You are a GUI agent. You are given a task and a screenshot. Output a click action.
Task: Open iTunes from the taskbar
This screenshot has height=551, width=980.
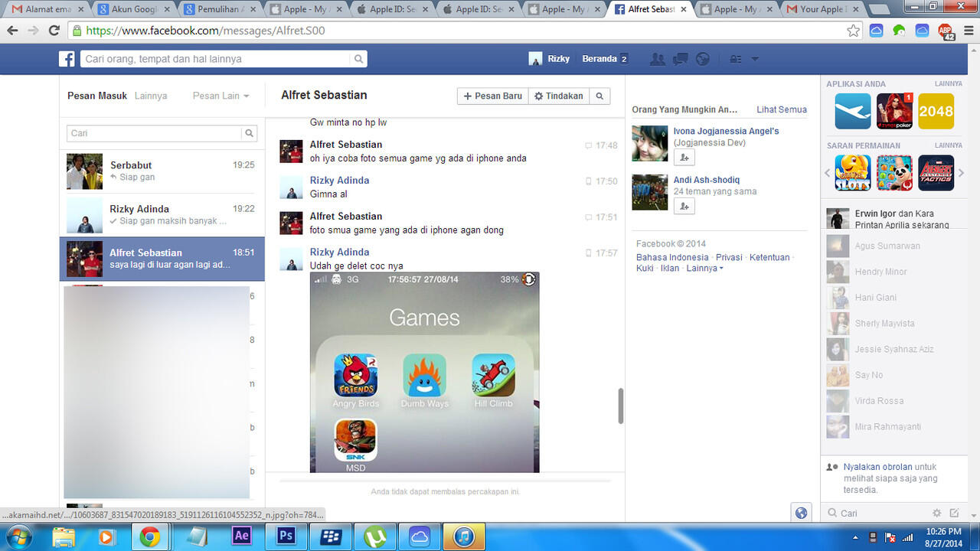coord(464,536)
